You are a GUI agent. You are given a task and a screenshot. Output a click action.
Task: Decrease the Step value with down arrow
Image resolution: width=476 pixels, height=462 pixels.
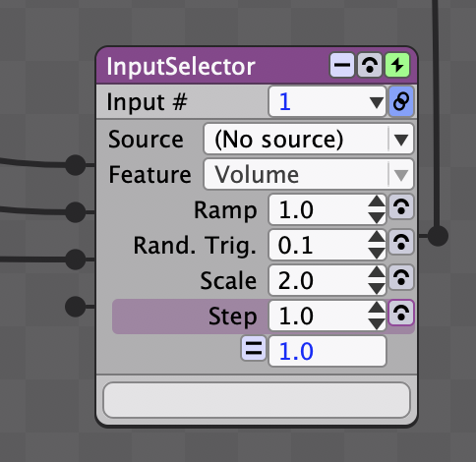tap(377, 323)
